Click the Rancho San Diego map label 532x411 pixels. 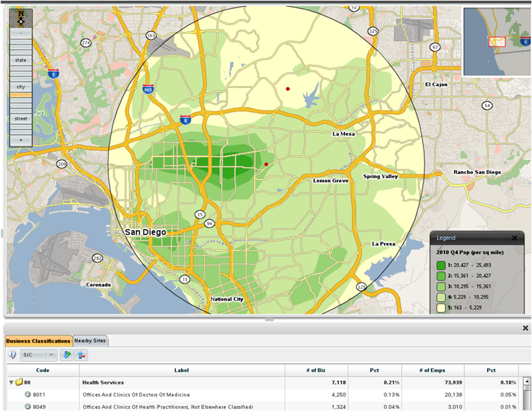tap(477, 172)
